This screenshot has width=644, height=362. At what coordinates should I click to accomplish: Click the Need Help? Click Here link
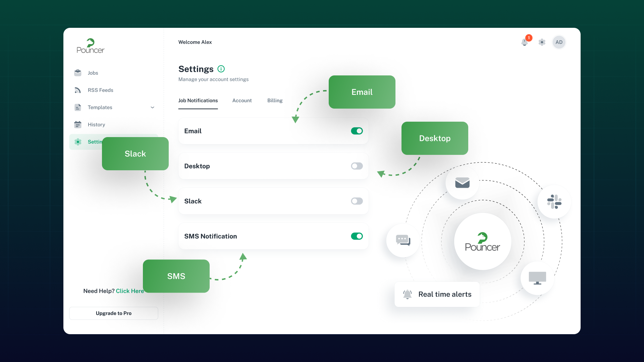(x=130, y=291)
